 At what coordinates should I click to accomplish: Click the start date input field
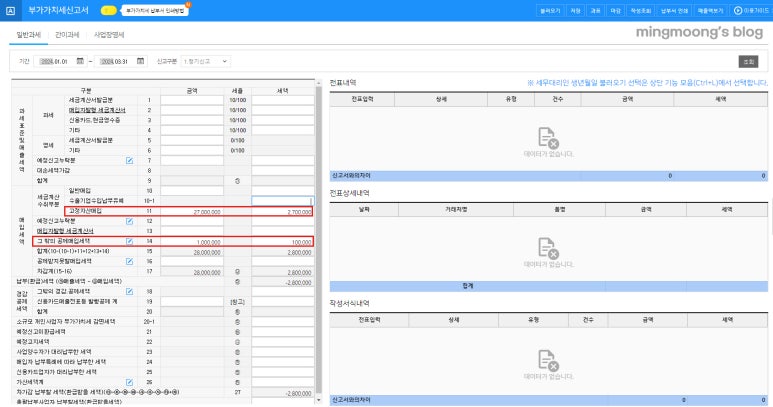point(55,61)
